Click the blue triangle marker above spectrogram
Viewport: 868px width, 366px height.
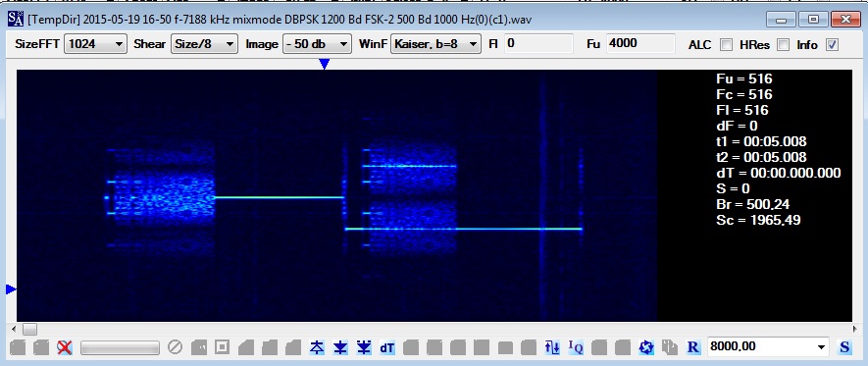[325, 64]
